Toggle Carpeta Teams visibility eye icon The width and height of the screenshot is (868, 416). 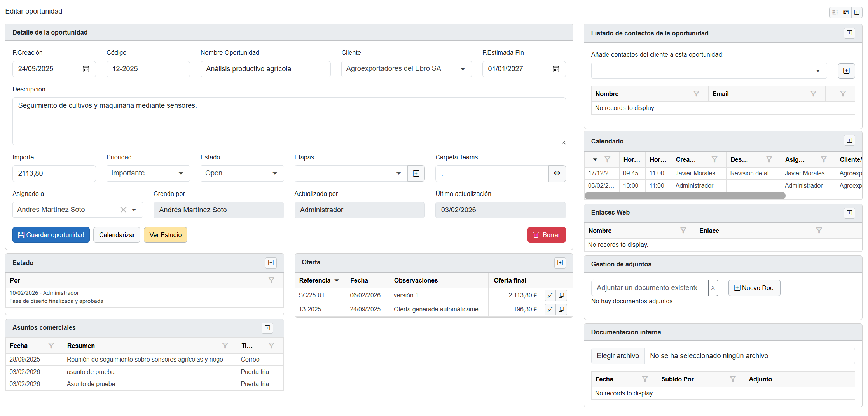click(x=557, y=173)
